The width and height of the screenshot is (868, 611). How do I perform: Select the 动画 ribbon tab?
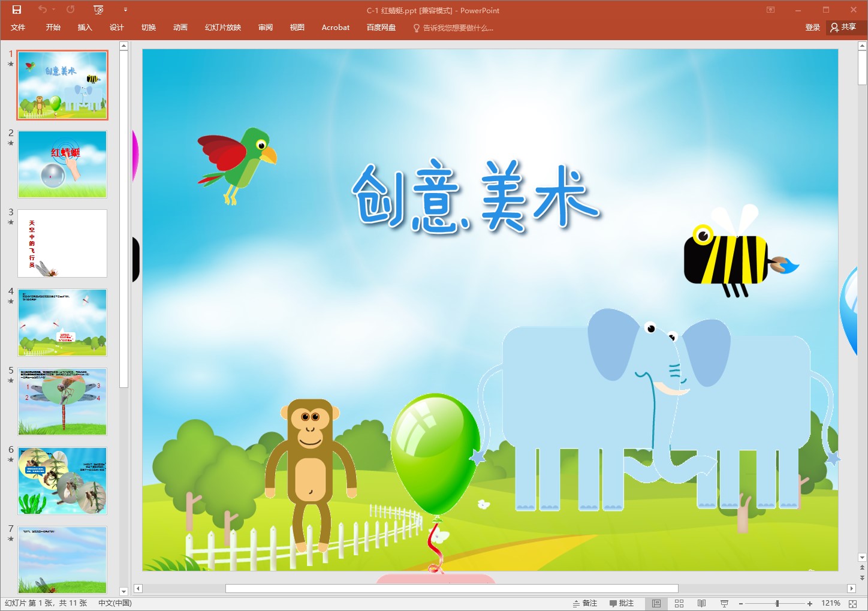coord(180,28)
